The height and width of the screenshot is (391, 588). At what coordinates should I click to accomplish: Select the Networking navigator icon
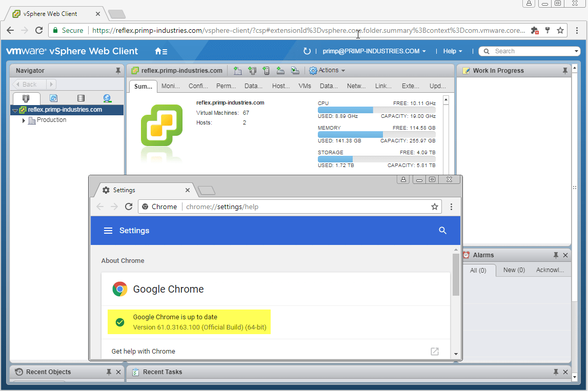tap(107, 98)
